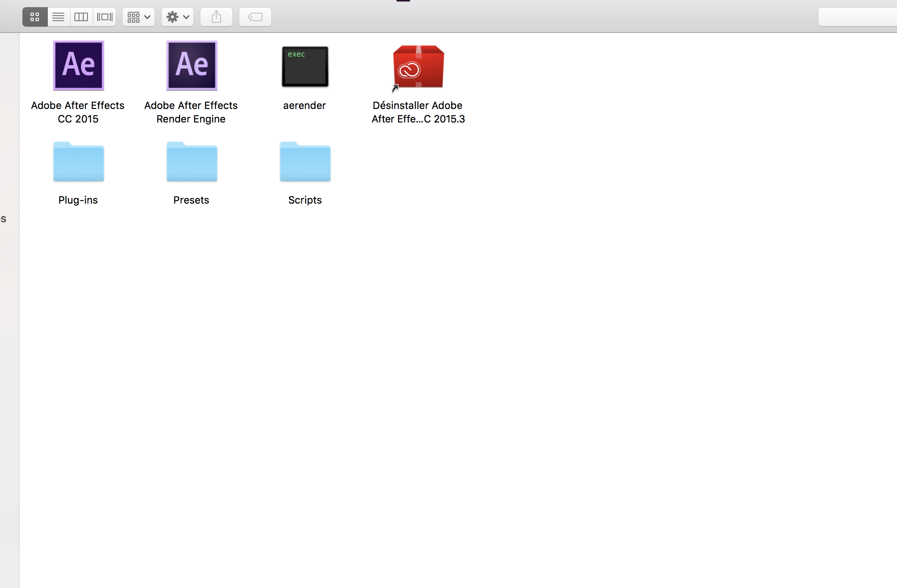Select the Désinstaller Adobe After Effects alias icon
This screenshot has width=897, height=588.
pyautogui.click(x=418, y=67)
